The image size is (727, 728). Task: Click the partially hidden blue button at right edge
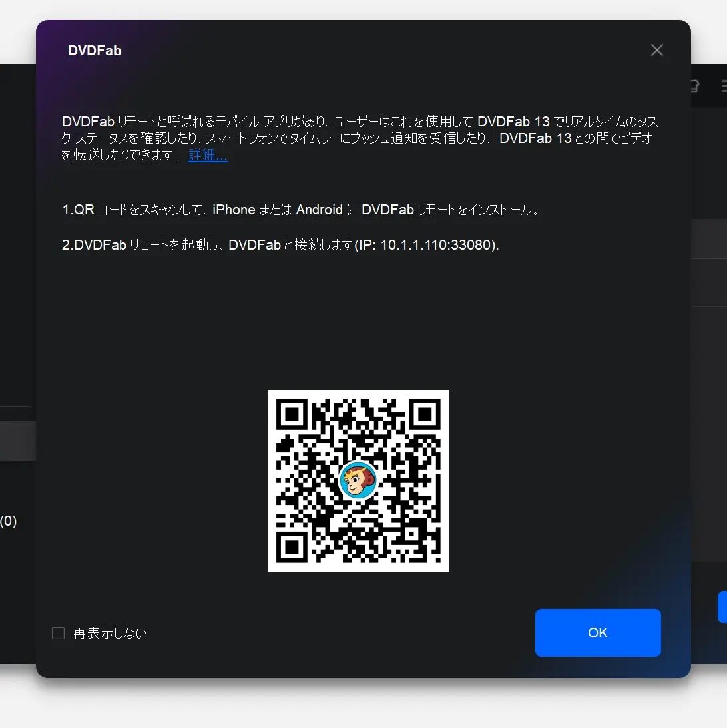coord(722,606)
